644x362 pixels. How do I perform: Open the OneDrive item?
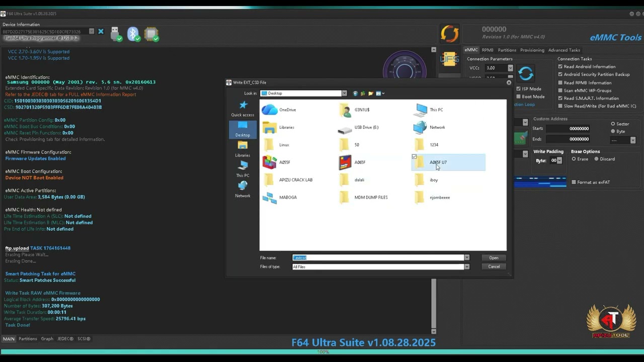(279, 110)
